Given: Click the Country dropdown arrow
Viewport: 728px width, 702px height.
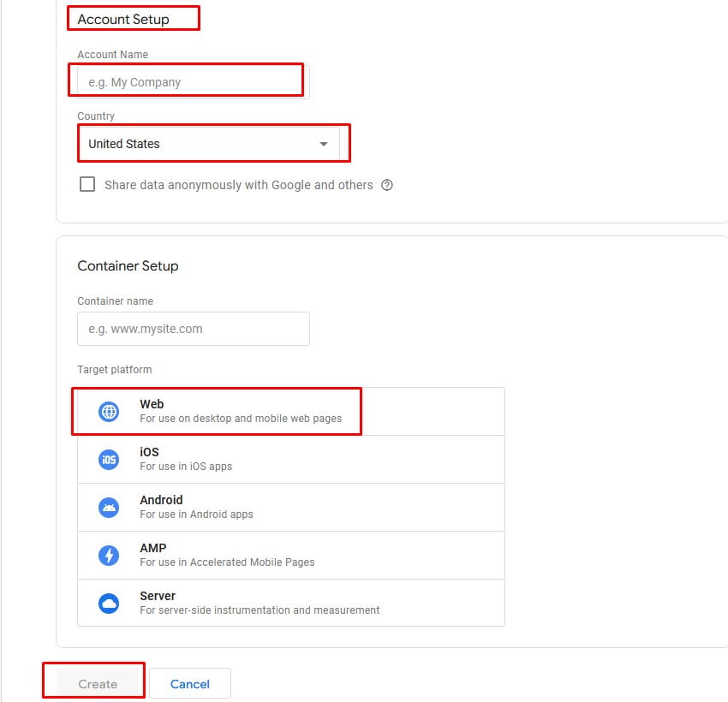Looking at the screenshot, I should [x=324, y=144].
